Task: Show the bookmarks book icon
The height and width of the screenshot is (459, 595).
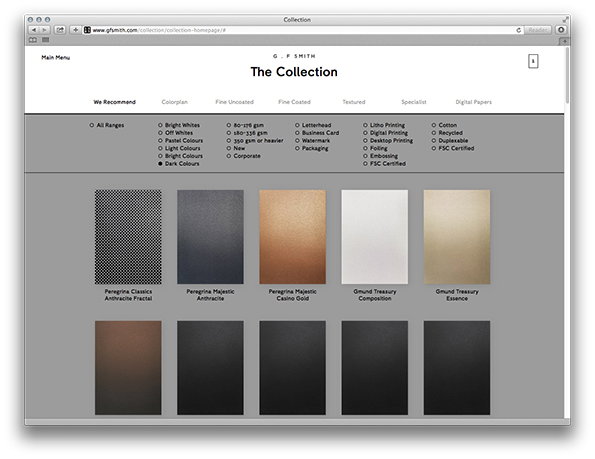Action: [x=33, y=40]
